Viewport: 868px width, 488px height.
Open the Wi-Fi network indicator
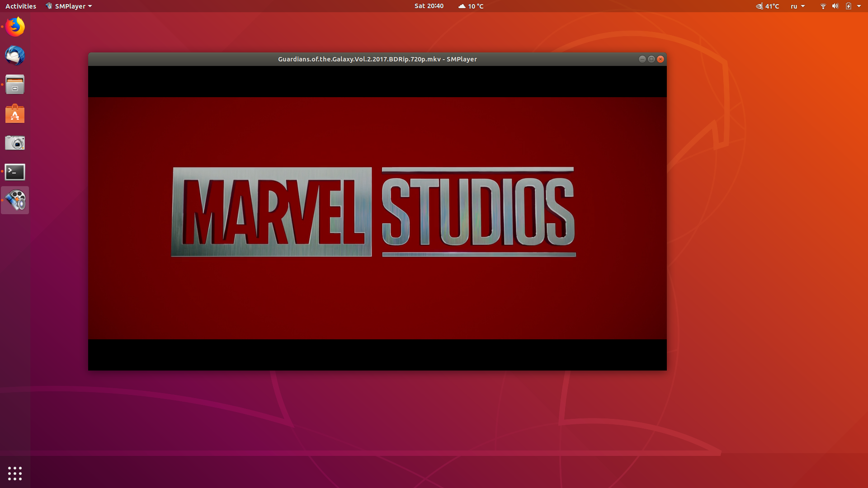(x=823, y=6)
